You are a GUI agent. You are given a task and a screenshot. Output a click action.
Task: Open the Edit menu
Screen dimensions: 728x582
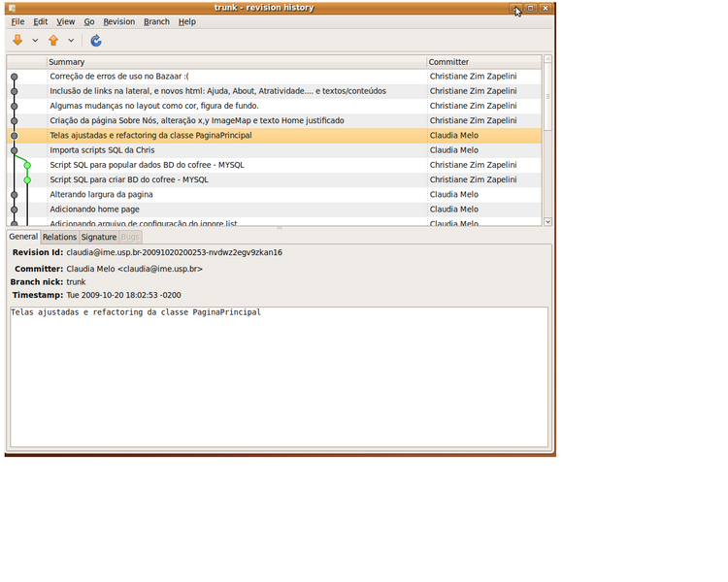coord(41,21)
